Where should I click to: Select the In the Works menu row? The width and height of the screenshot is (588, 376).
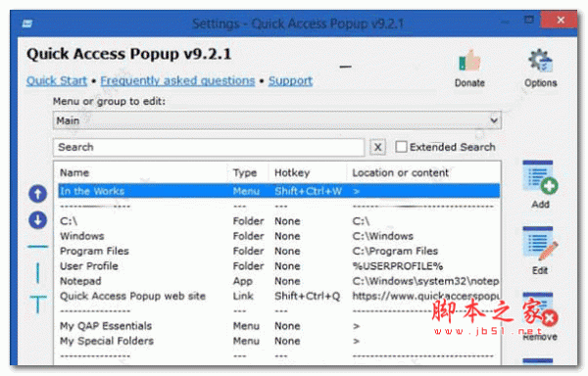pos(279,191)
